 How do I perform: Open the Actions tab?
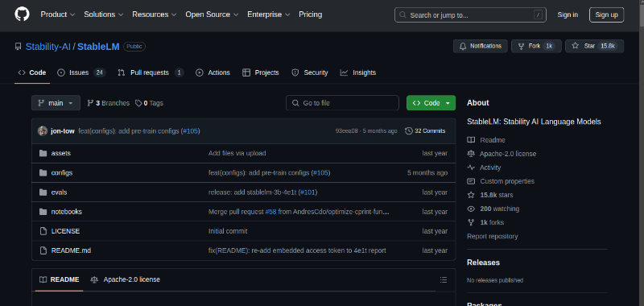coord(213,72)
